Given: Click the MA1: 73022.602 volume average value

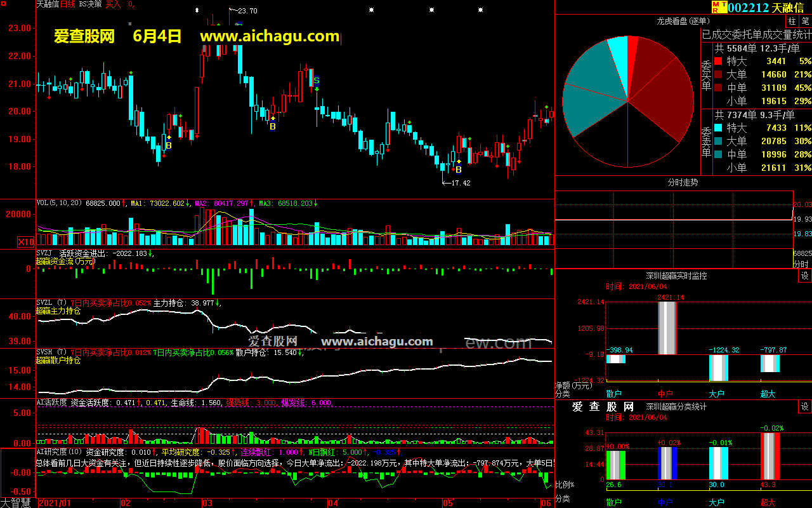Looking at the screenshot, I should click(x=159, y=203).
